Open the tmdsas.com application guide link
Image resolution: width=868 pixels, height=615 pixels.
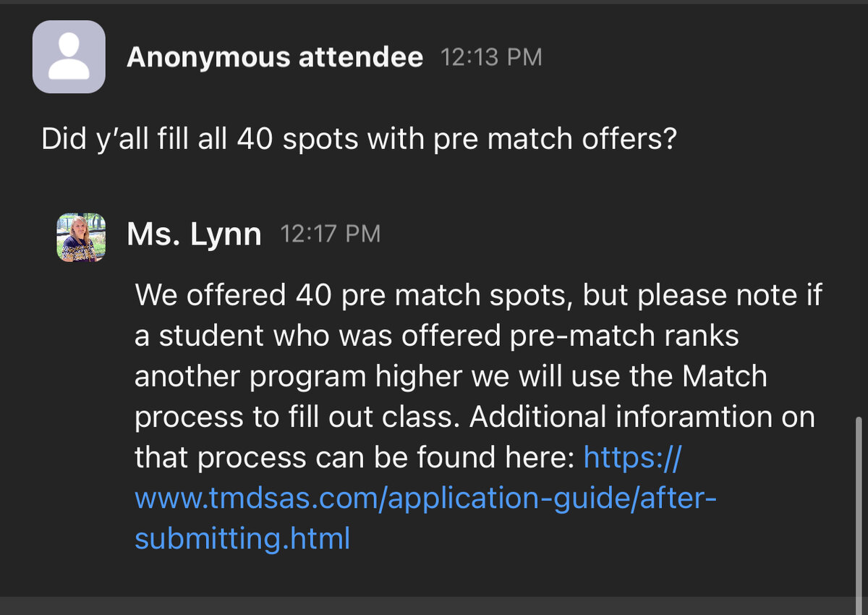(x=425, y=499)
